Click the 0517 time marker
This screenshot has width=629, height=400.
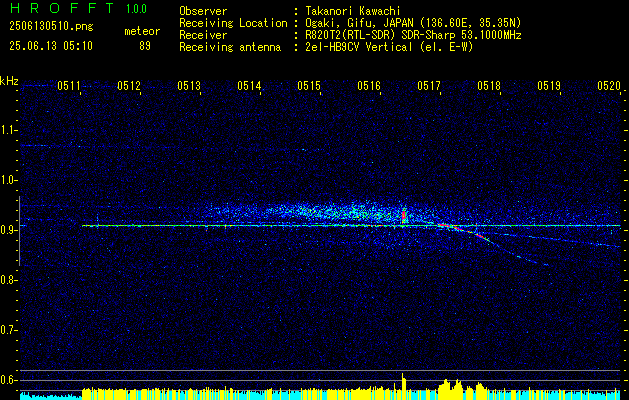(429, 85)
